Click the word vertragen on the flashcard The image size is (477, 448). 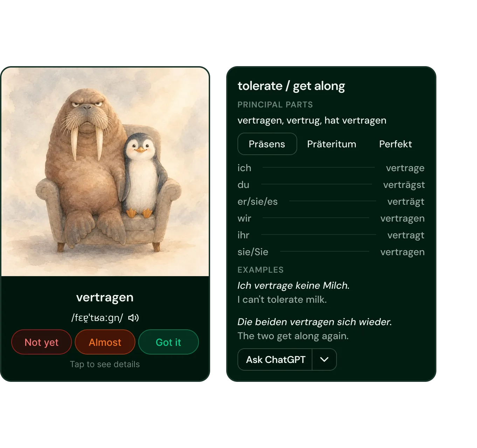click(x=105, y=297)
